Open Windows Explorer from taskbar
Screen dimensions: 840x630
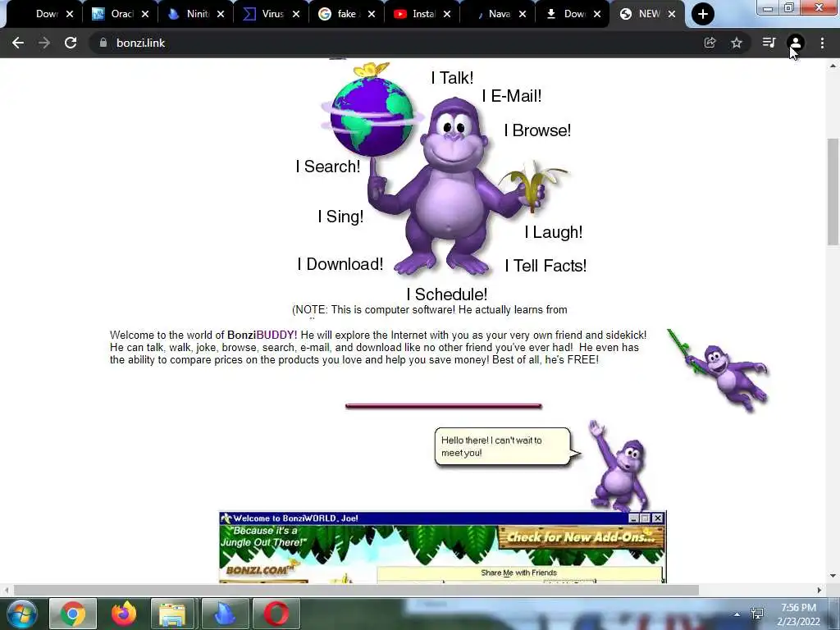172,614
